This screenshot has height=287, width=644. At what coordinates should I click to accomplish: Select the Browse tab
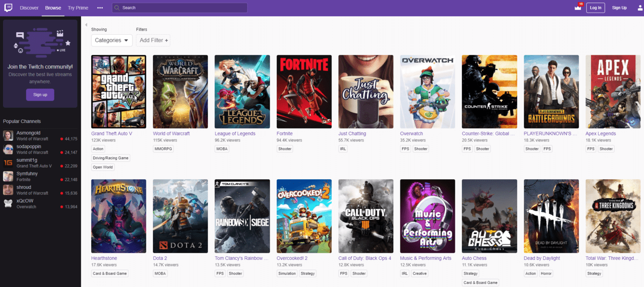pos(53,8)
